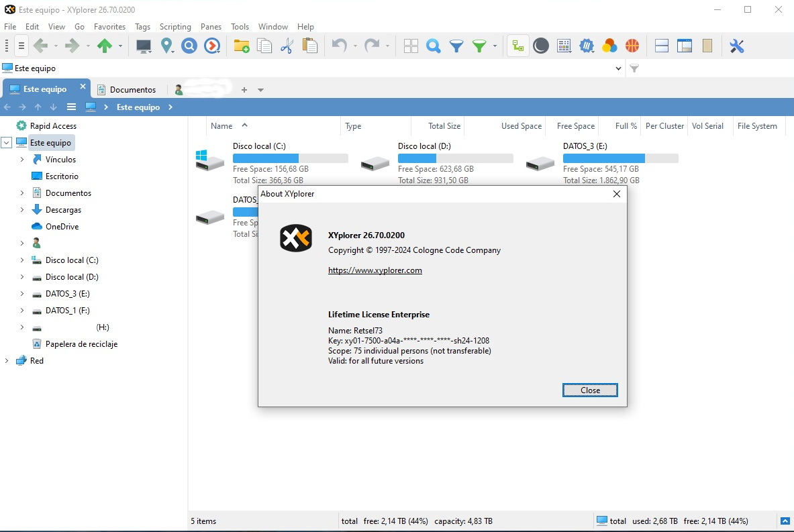The height and width of the screenshot is (532, 794).
Task: Add a new tab with plus button
Action: [244, 90]
